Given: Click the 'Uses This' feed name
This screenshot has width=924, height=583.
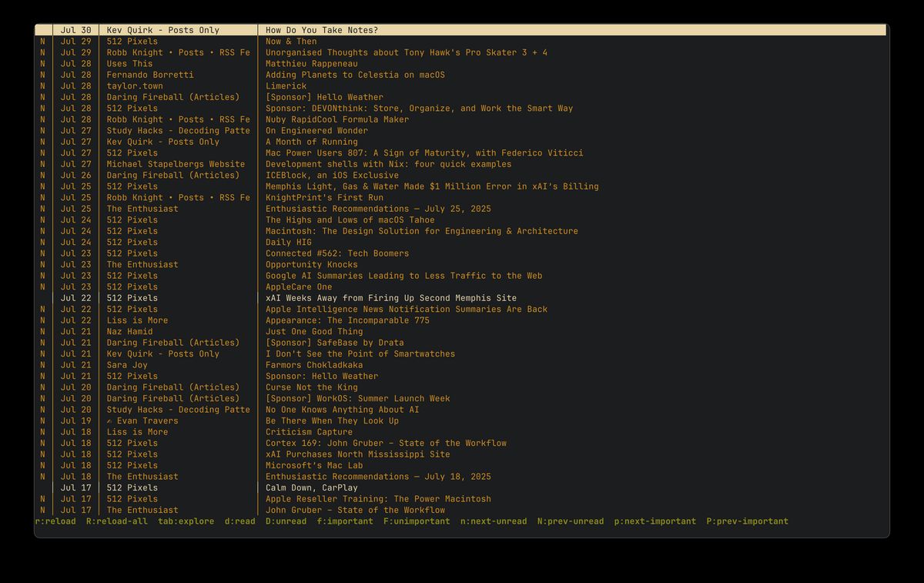Looking at the screenshot, I should [x=129, y=64].
